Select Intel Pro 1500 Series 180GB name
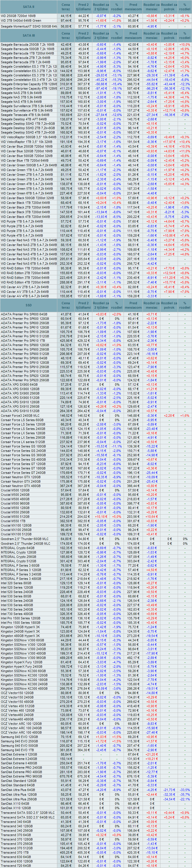 click(x=20, y=623)
